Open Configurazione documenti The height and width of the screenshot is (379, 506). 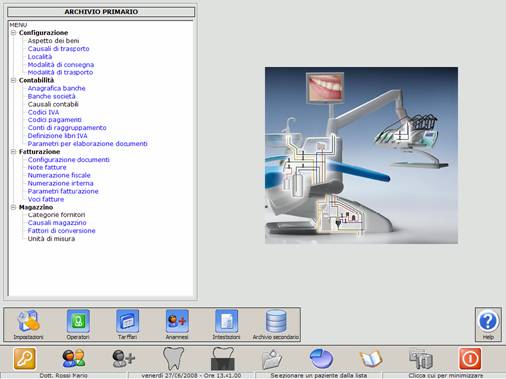68,160
